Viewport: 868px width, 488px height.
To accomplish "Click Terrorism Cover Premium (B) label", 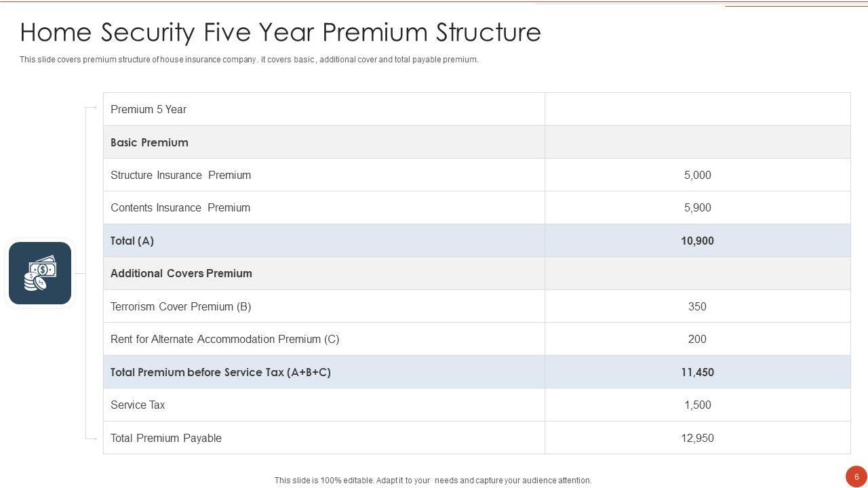I will tap(180, 306).
